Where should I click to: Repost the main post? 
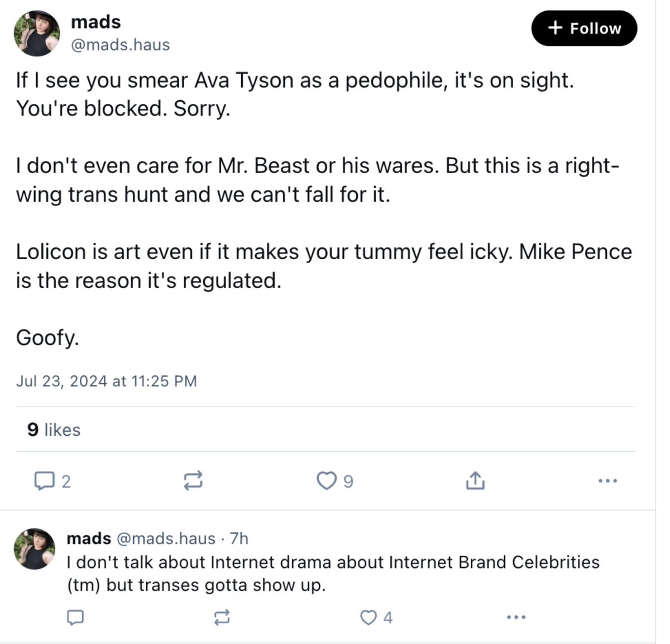coord(193,480)
